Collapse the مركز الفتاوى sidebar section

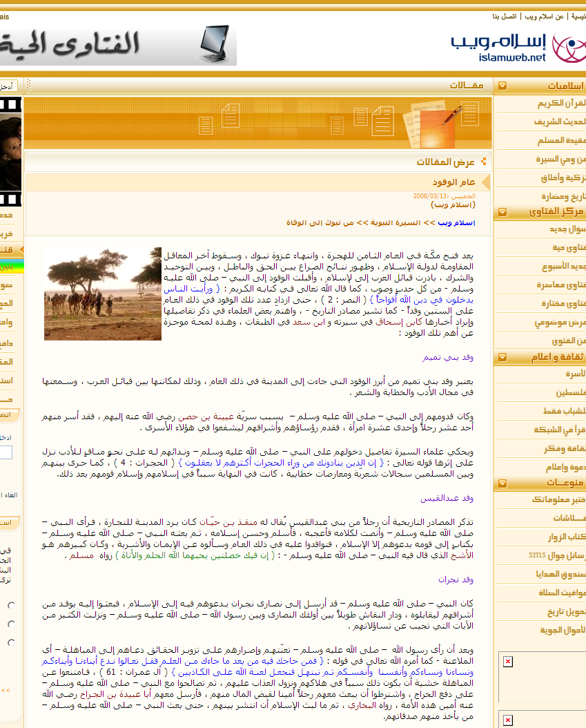[503, 213]
